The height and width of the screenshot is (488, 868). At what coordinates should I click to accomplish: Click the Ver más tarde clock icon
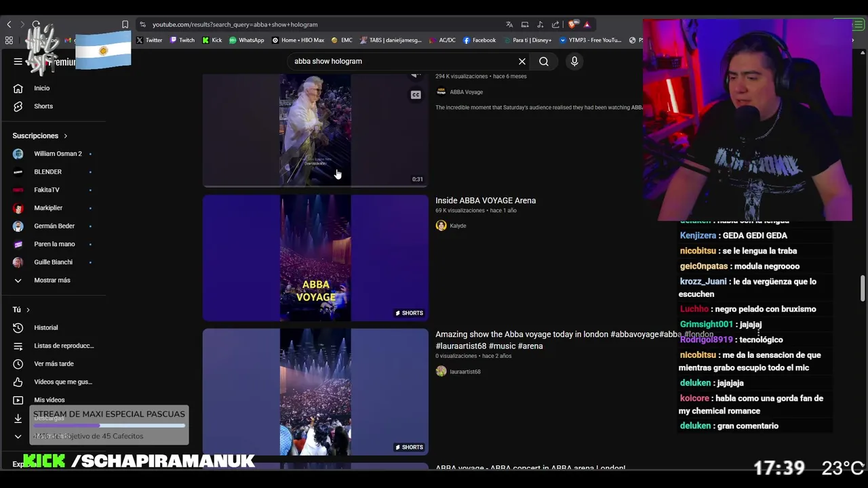18,364
